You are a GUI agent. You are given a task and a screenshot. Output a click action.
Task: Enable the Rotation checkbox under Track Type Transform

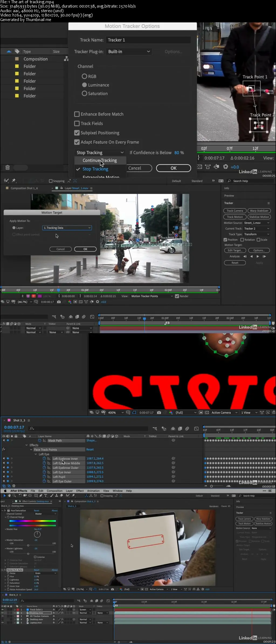click(x=242, y=240)
